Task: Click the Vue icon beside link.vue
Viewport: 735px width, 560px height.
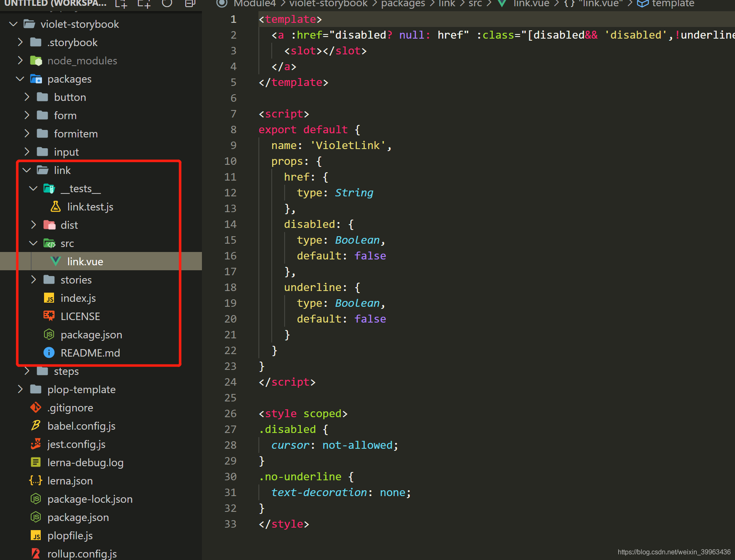Action: click(x=55, y=261)
